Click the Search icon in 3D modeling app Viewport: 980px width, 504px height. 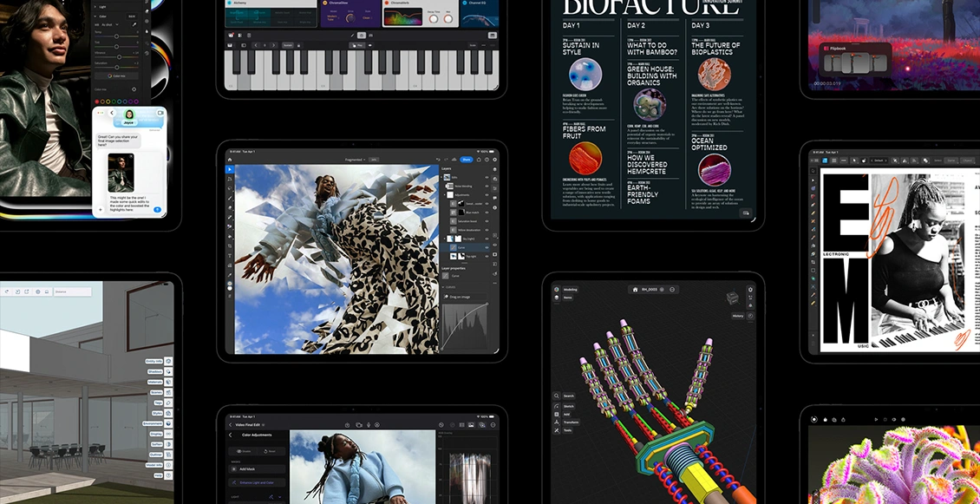(x=557, y=396)
